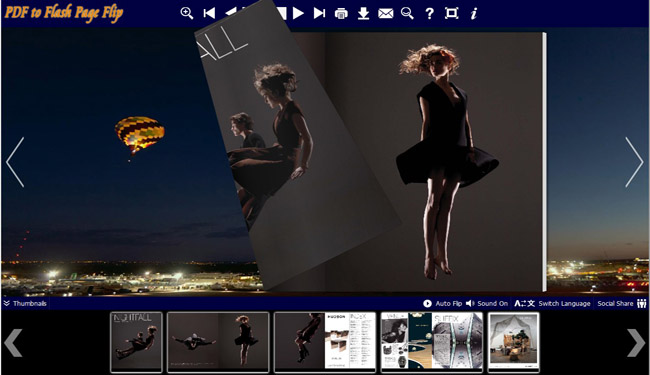Open the search tool
This screenshot has width=650, height=375.
[x=407, y=13]
